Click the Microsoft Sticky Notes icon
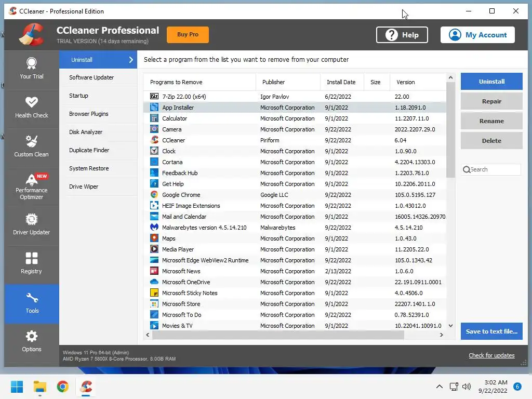 (154, 292)
